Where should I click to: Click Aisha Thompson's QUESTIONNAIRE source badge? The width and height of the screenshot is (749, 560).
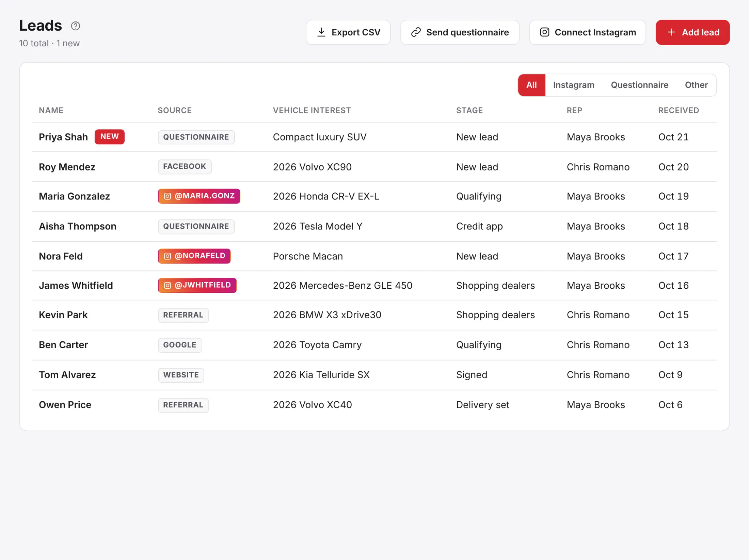196,226
